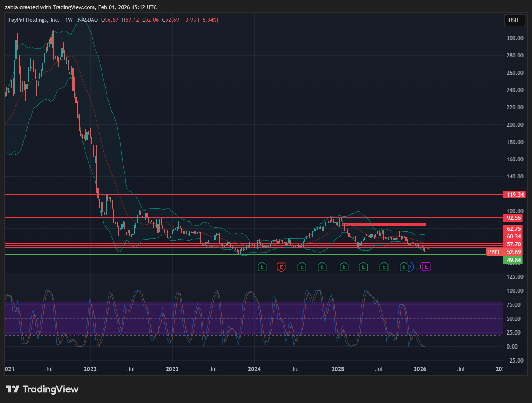Viewport: 532px width, 403px height.
Task: Select the thick red rectangle zone drawing
Action: [x=384, y=225]
